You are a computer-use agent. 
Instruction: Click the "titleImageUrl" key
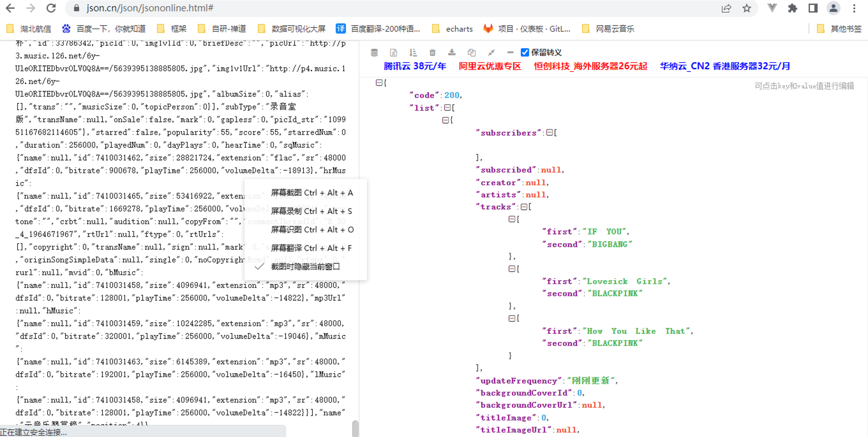pyautogui.click(x=514, y=430)
